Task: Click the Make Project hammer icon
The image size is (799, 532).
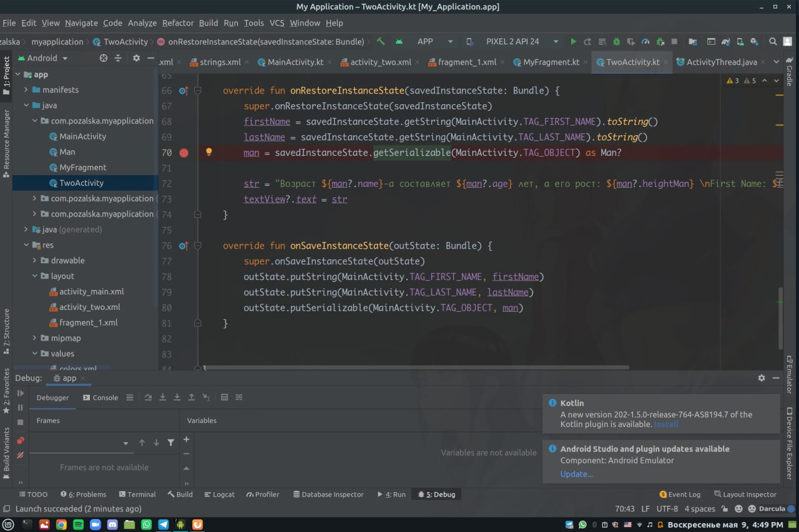Action: (x=381, y=42)
